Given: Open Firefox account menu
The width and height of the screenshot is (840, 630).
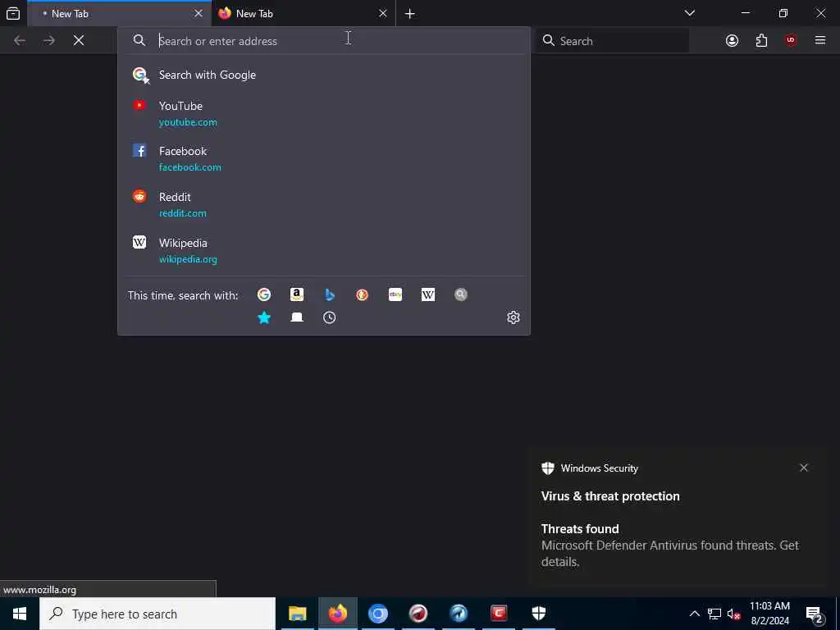Looking at the screenshot, I should tap(732, 41).
